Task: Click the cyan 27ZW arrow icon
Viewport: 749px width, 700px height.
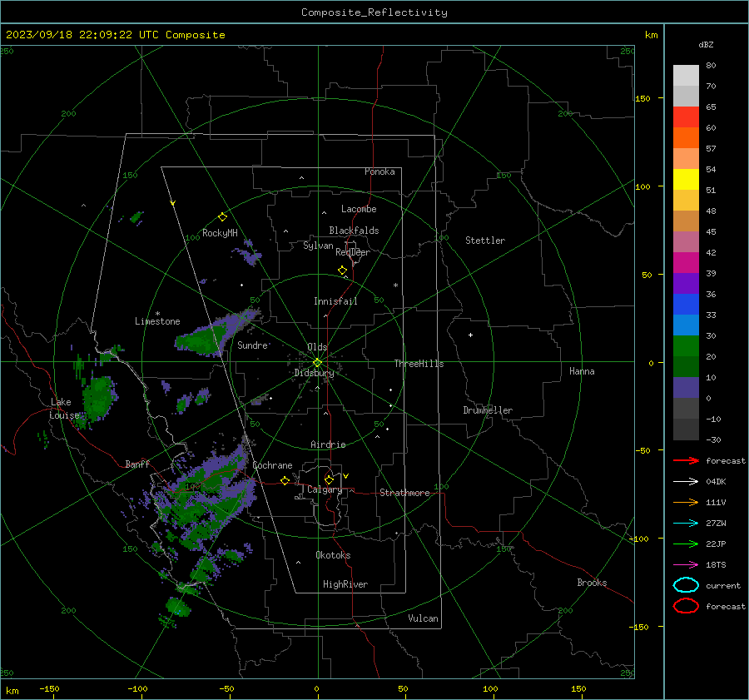Action: coord(686,524)
